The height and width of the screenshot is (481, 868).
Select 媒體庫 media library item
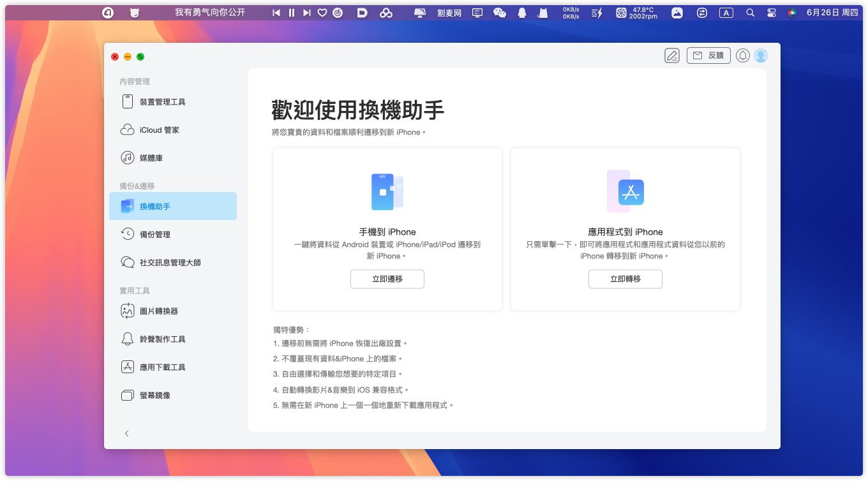click(x=151, y=158)
